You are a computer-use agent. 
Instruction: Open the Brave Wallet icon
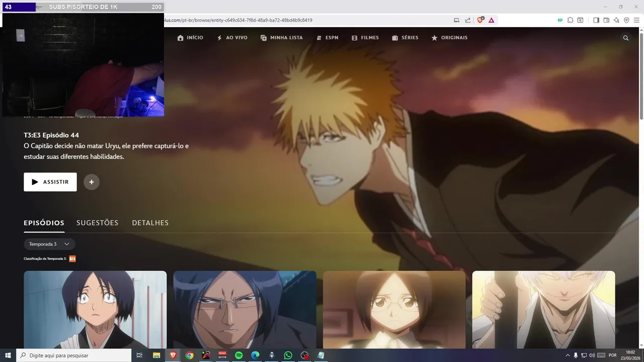coord(606,20)
